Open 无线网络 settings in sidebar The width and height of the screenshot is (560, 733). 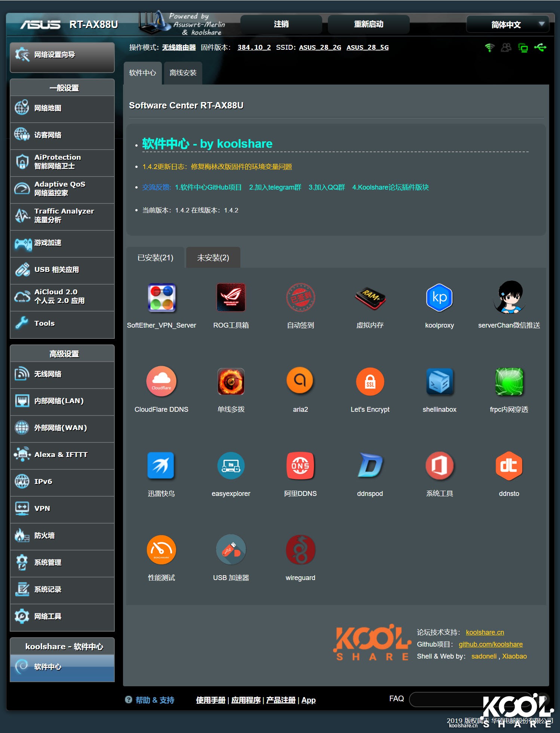pyautogui.click(x=62, y=374)
